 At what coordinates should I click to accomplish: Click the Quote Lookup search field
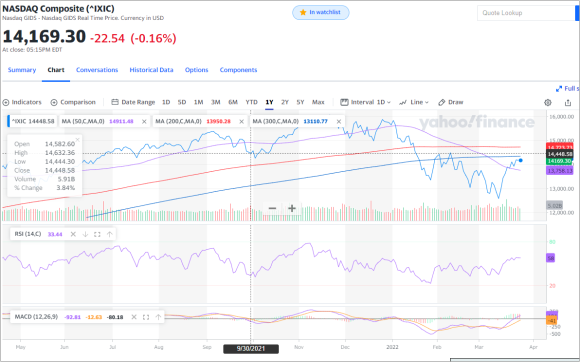[x=526, y=13]
